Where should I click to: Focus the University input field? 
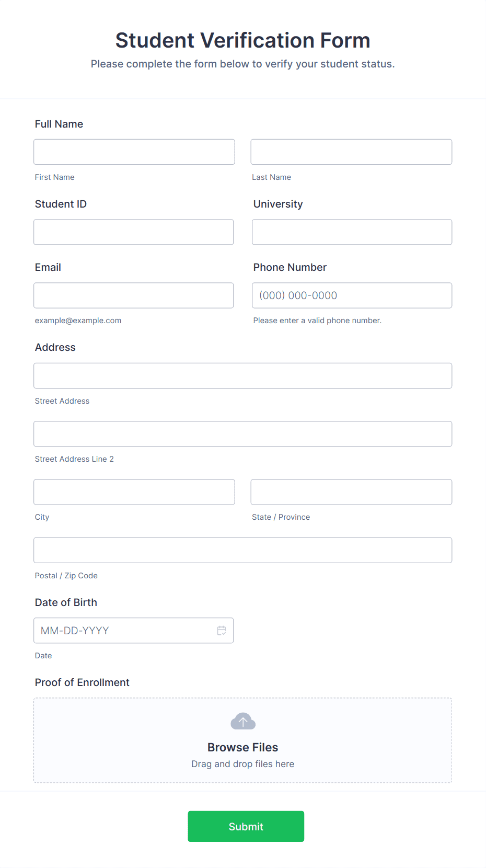[x=351, y=232]
